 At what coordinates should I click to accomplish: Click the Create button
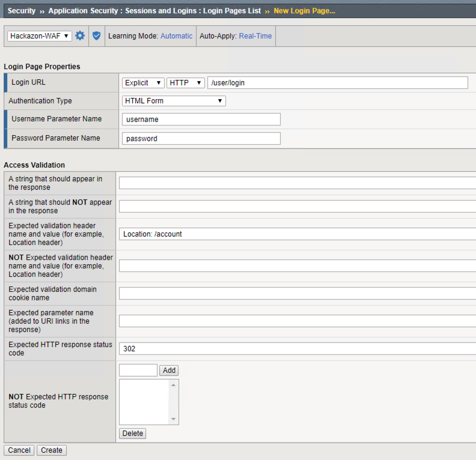52,450
